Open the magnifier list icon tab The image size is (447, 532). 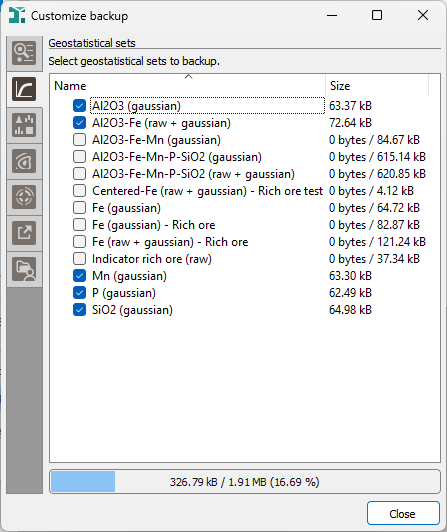24,53
